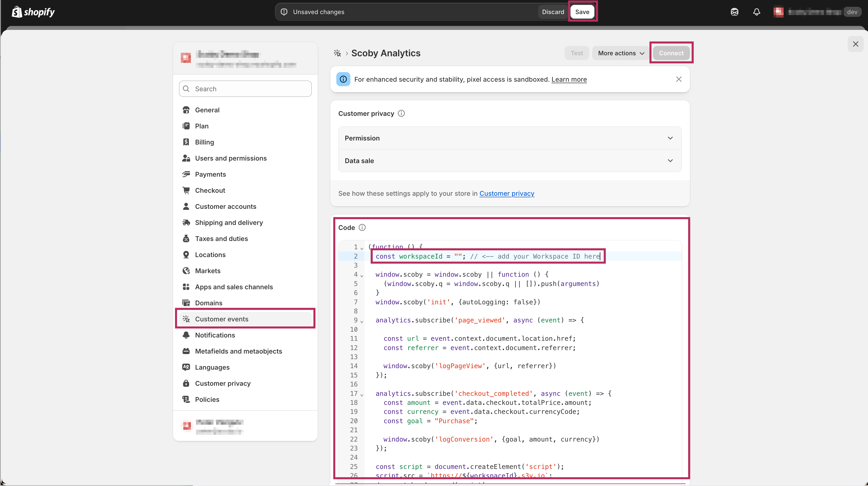This screenshot has width=868, height=486.
Task: Click the Save button
Action: (582, 12)
